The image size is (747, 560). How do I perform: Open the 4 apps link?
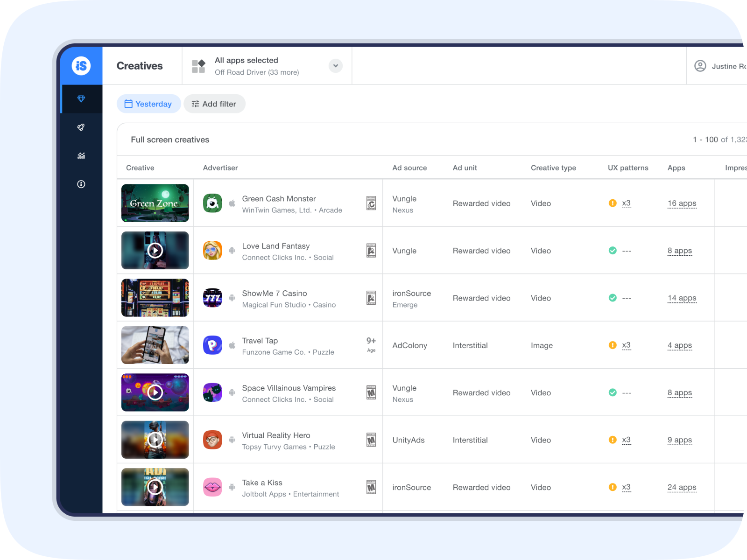[680, 345]
